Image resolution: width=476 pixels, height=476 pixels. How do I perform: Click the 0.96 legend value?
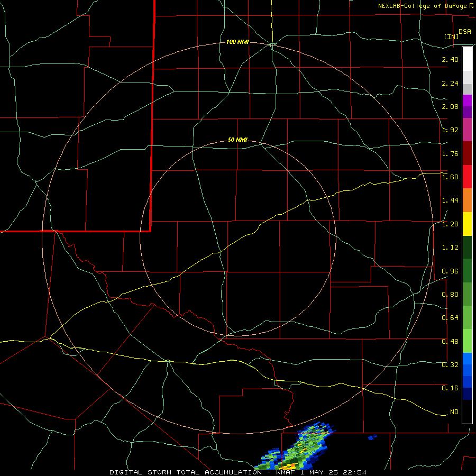450,271
